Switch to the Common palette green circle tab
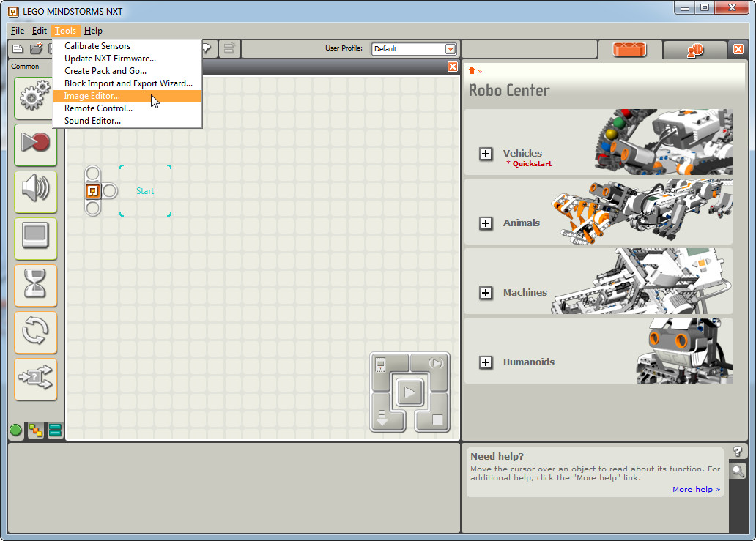This screenshot has width=756, height=541. (x=15, y=430)
